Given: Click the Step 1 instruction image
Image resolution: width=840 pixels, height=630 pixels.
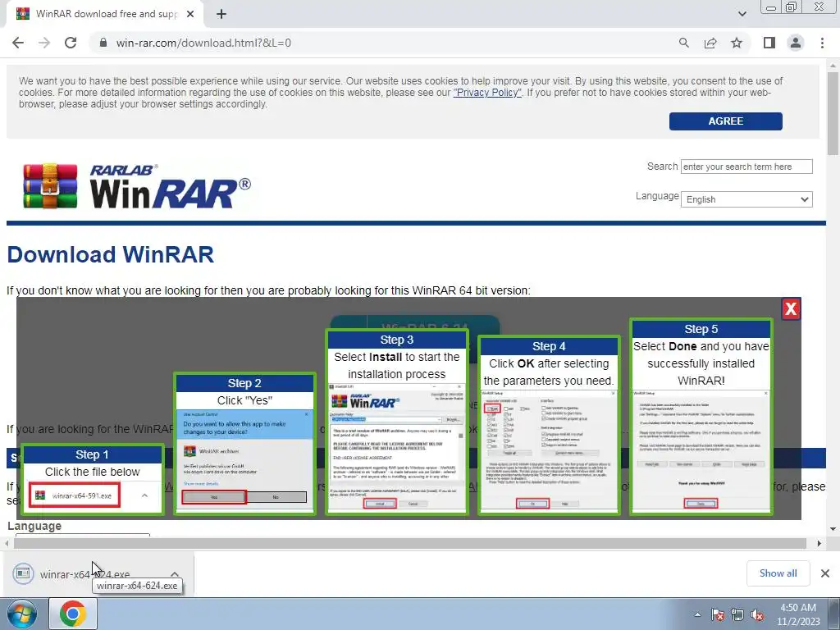Looking at the screenshot, I should pyautogui.click(x=92, y=480).
